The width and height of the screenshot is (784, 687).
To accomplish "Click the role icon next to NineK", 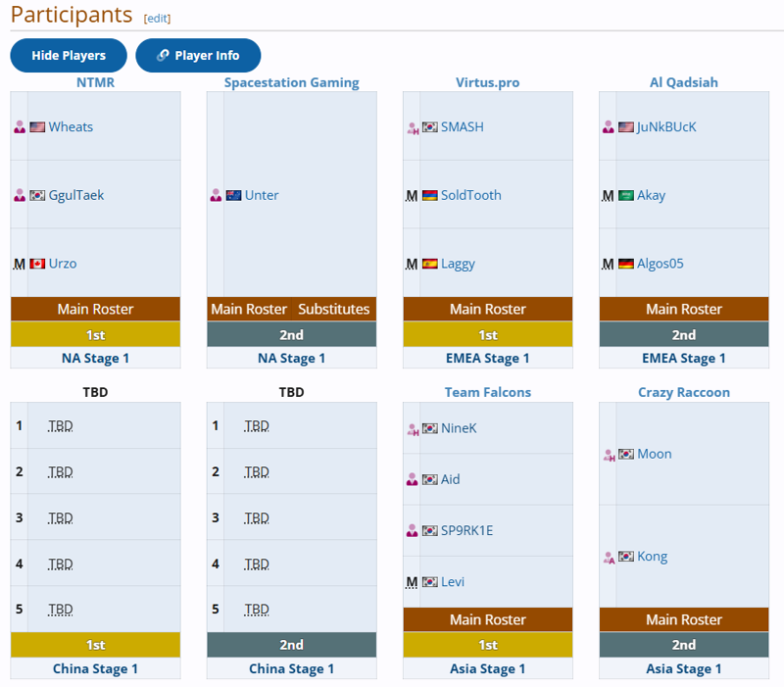I will (x=413, y=429).
